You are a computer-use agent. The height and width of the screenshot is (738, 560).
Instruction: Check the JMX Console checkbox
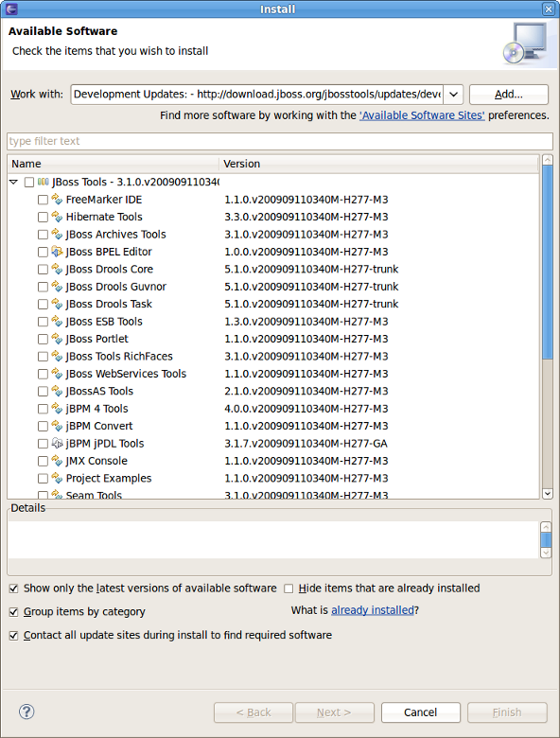point(43,461)
